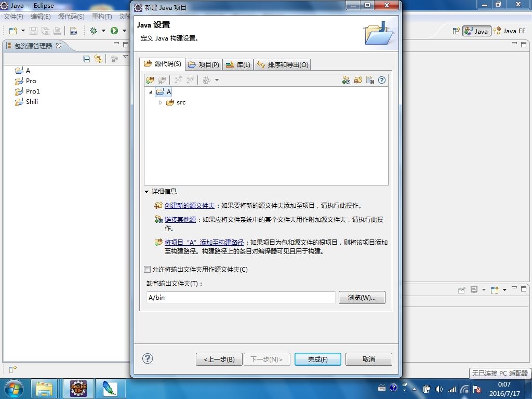Click the link additional source icon in dialog toolbar
The height and width of the screenshot is (399, 532).
(346, 80)
